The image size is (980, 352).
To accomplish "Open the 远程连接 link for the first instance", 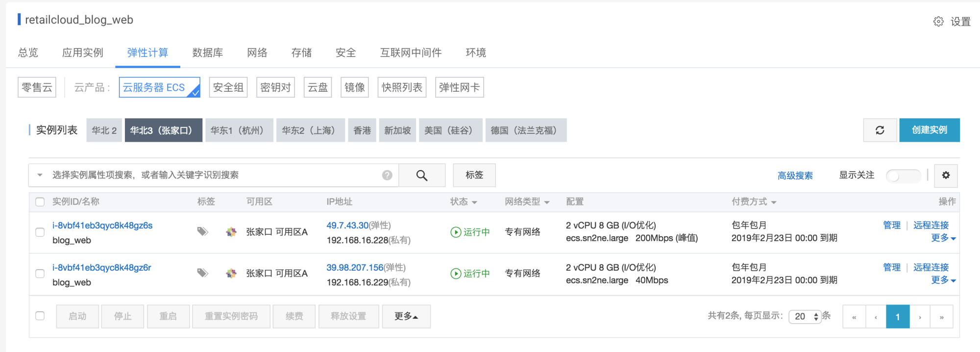I will pos(931,226).
